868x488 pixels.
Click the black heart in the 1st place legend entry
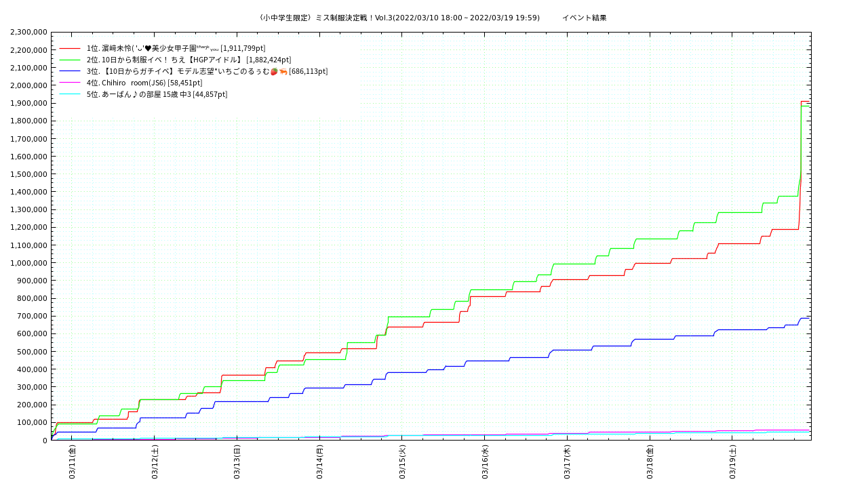(148, 48)
